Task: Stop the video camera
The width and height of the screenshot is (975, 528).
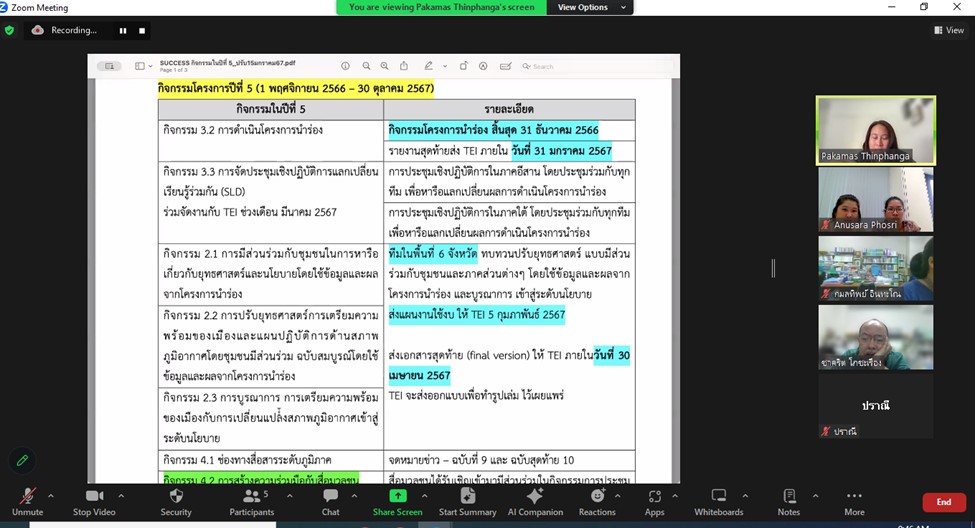Action: 95,501
